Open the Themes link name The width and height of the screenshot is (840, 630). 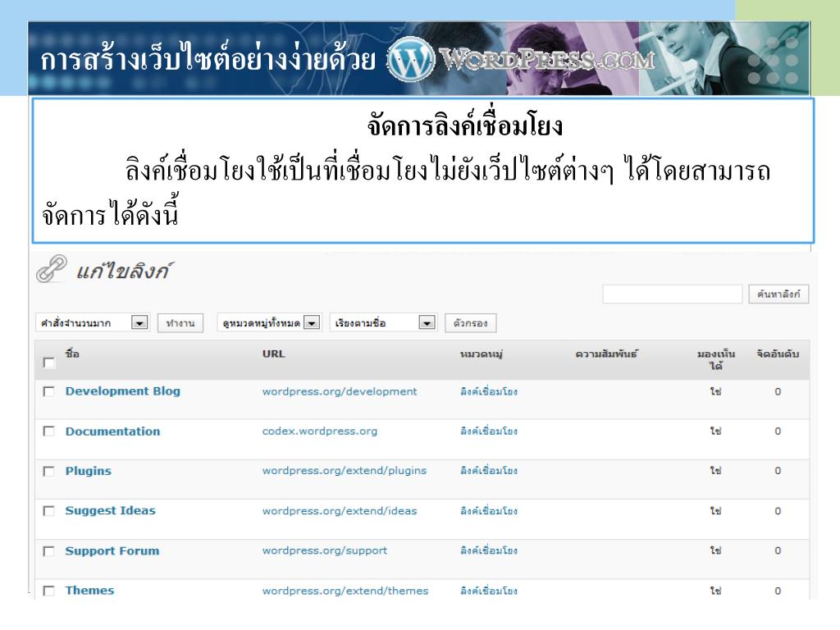pyautogui.click(x=89, y=591)
